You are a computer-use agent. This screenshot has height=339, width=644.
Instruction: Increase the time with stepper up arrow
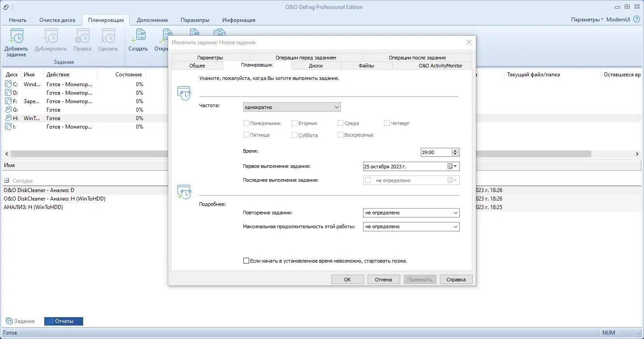pos(455,151)
